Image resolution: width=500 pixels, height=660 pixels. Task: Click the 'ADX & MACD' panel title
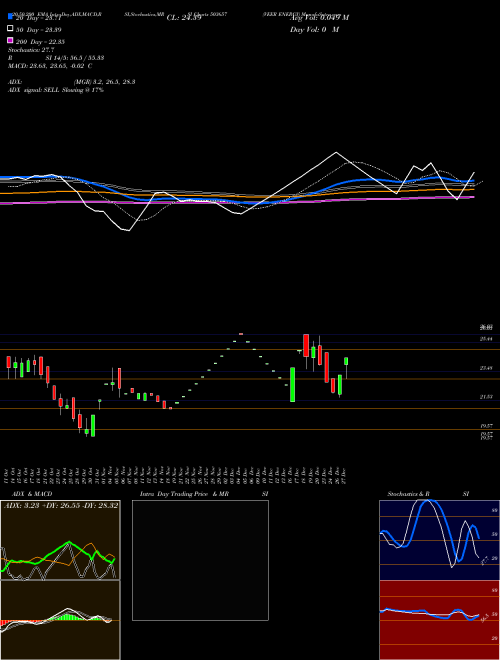(x=32, y=494)
